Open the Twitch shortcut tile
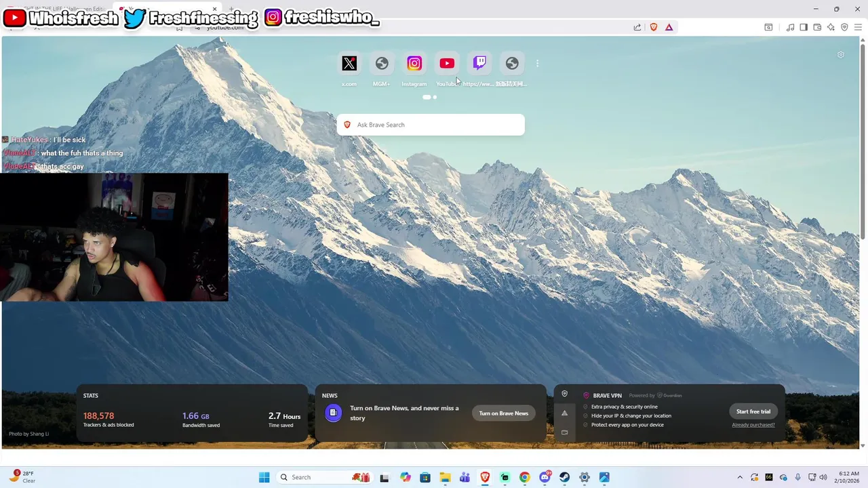 (479, 64)
